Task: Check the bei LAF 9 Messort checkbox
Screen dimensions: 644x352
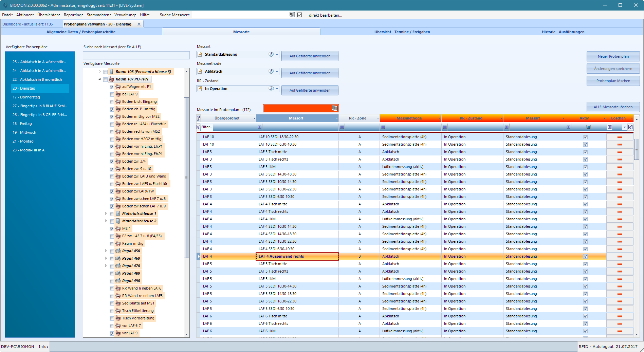Action: click(x=112, y=94)
